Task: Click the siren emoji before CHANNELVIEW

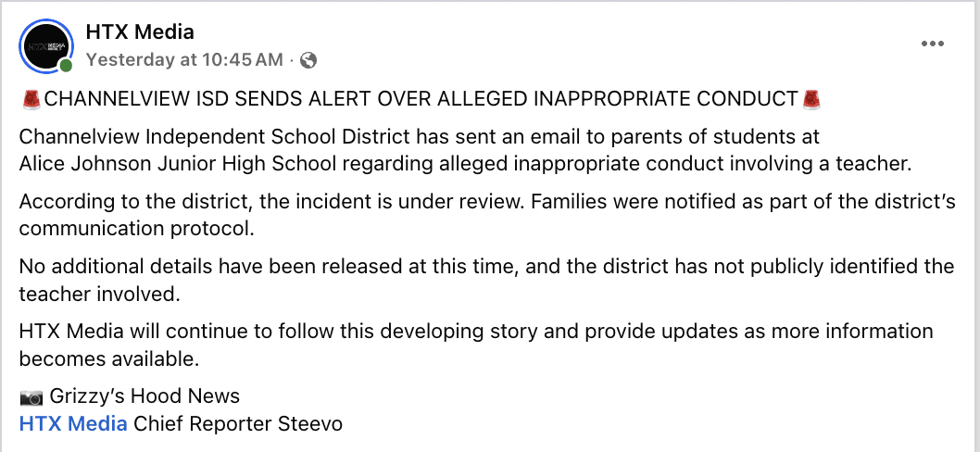Action: click(x=31, y=99)
